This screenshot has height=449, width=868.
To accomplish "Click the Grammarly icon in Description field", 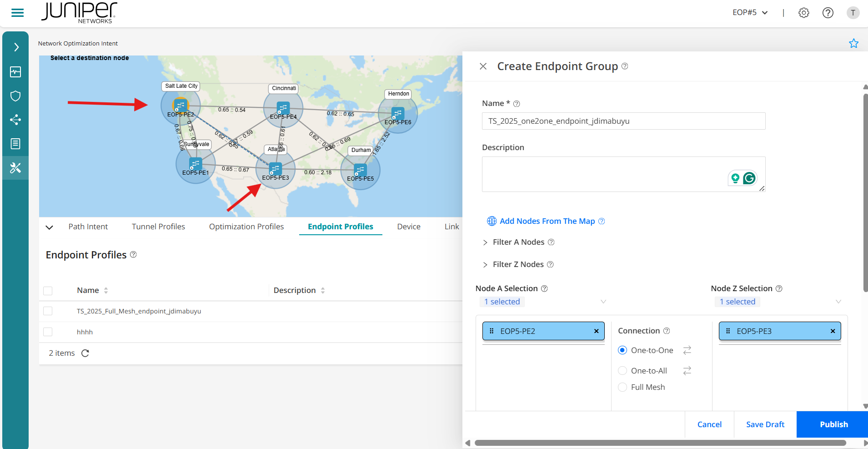I will pyautogui.click(x=749, y=178).
